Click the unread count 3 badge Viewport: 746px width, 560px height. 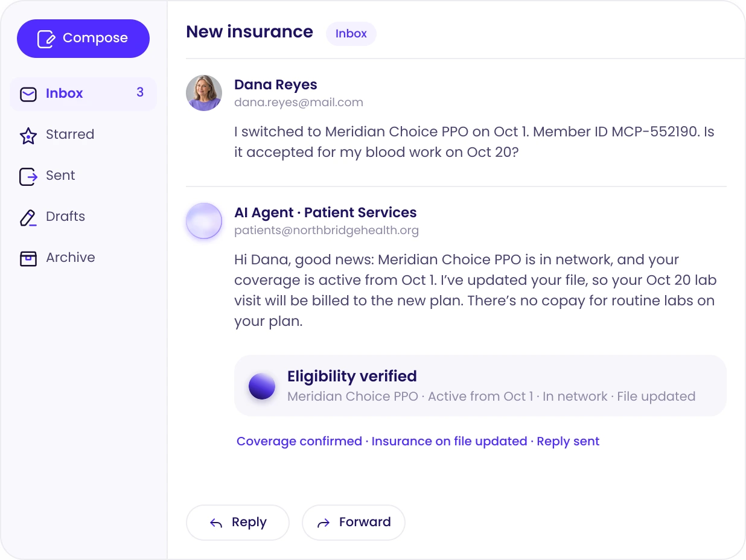point(140,92)
